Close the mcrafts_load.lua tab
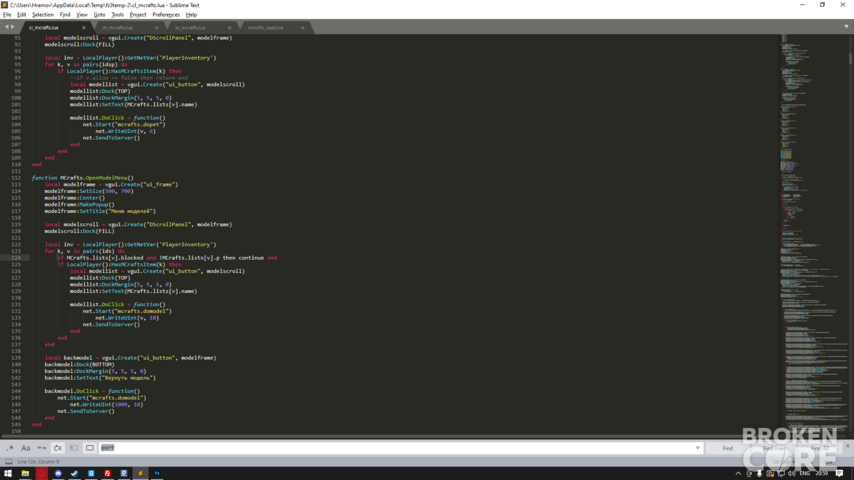The height and width of the screenshot is (480, 854). pos(302,28)
